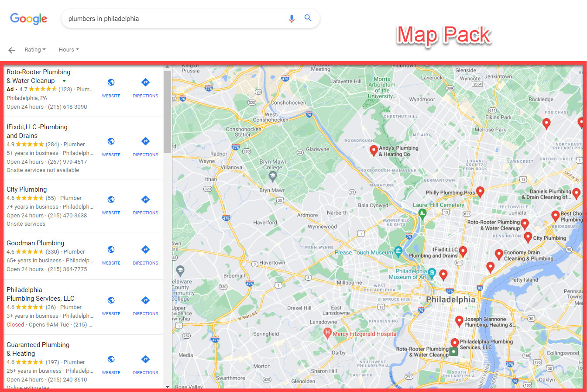
Task: Click the Google logo
Action: pyautogui.click(x=29, y=19)
